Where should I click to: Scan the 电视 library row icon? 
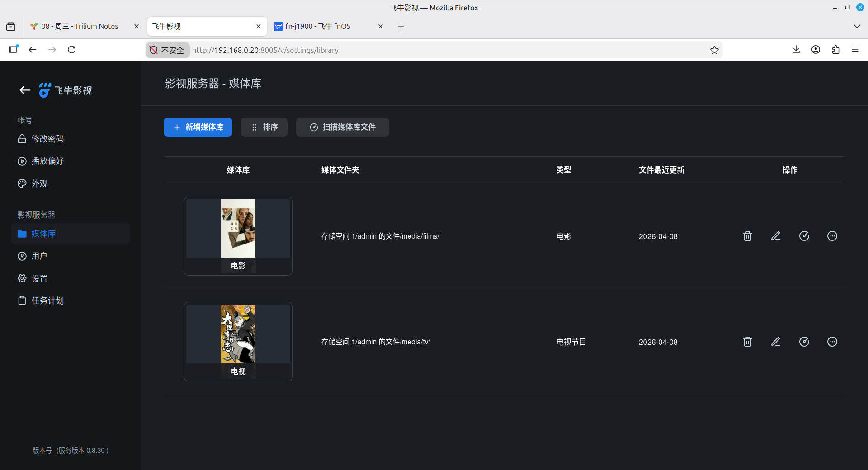(804, 342)
